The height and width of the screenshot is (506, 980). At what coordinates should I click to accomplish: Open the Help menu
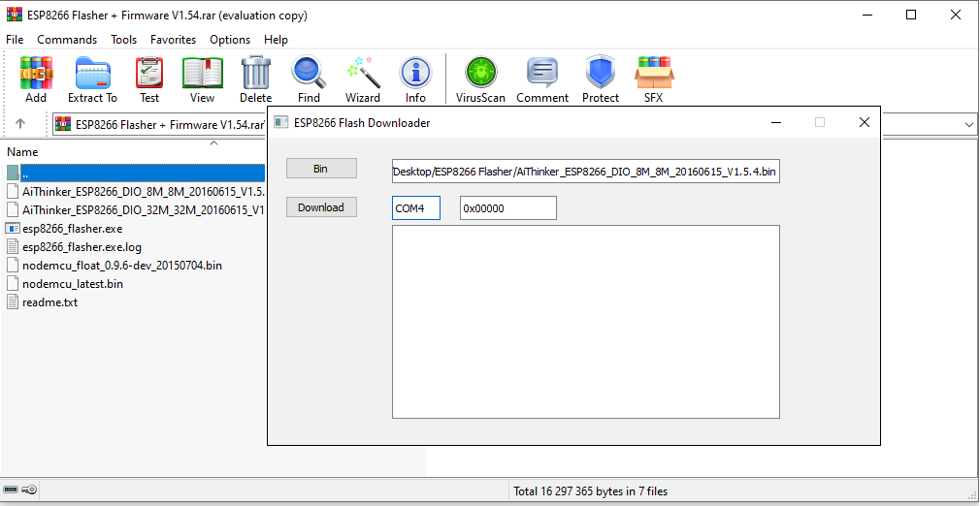pyautogui.click(x=276, y=40)
